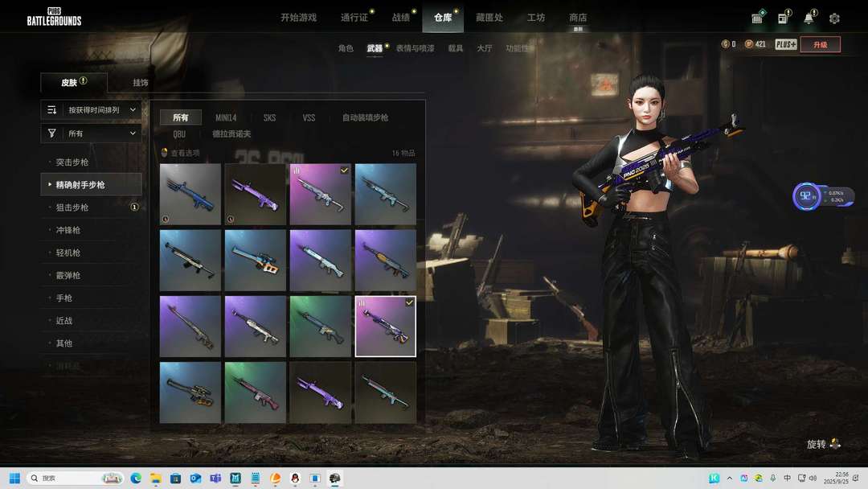Open the Windows Start menu
Image resolution: width=868 pixels, height=489 pixels.
click(x=15, y=478)
